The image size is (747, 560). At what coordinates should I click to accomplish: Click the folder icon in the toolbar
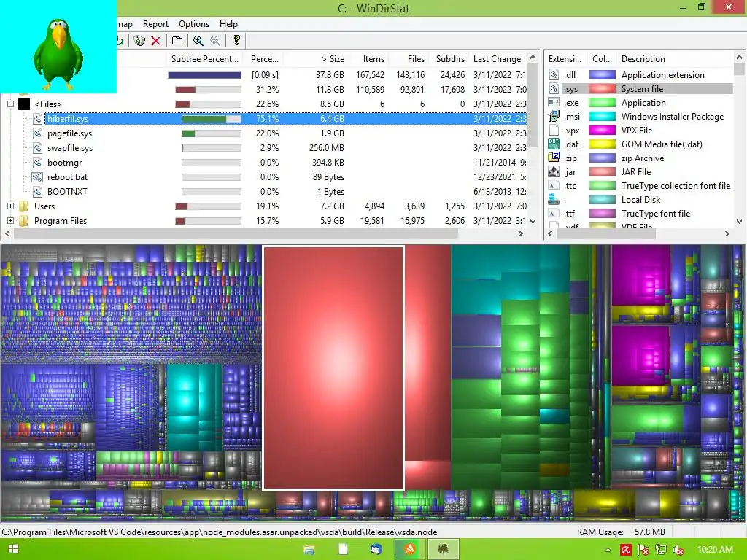(x=177, y=41)
